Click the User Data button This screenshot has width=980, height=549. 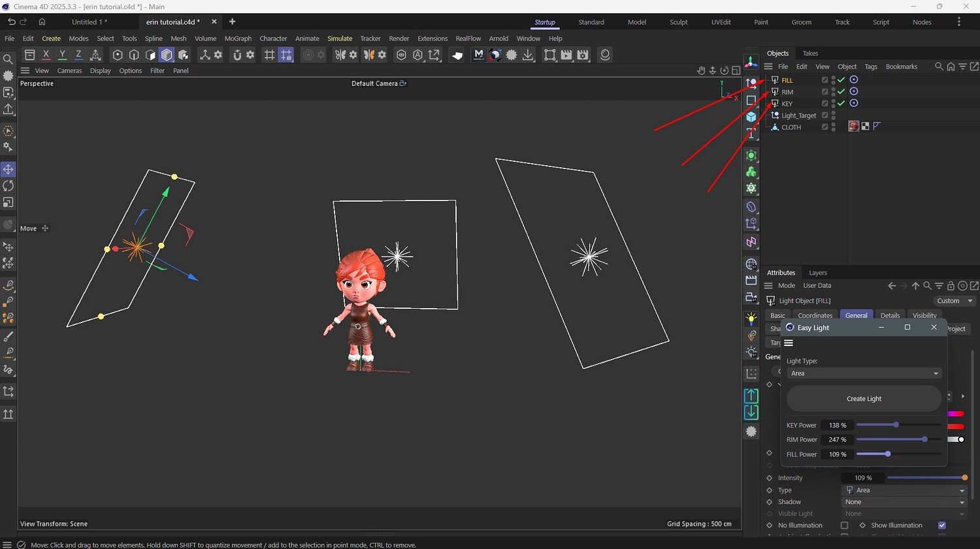(817, 286)
